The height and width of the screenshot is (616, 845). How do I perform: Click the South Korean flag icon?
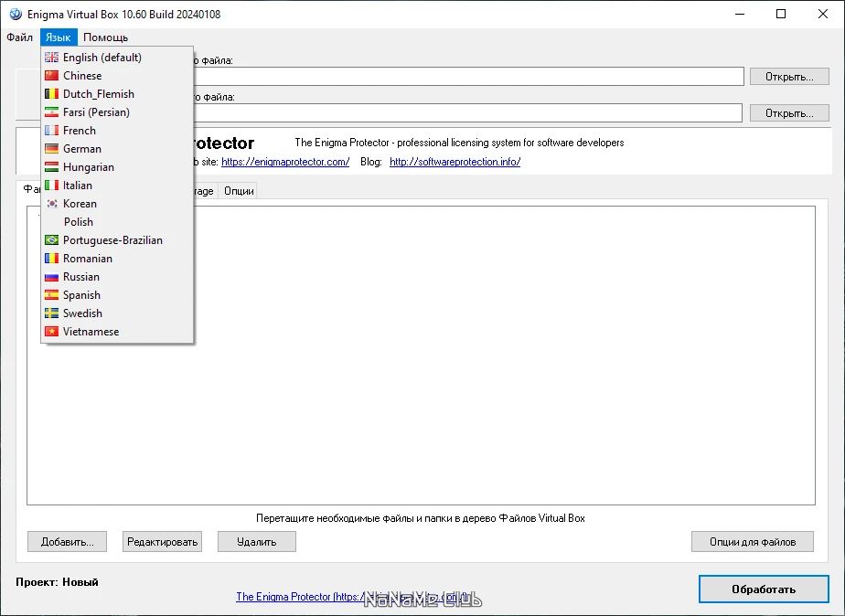pos(52,204)
